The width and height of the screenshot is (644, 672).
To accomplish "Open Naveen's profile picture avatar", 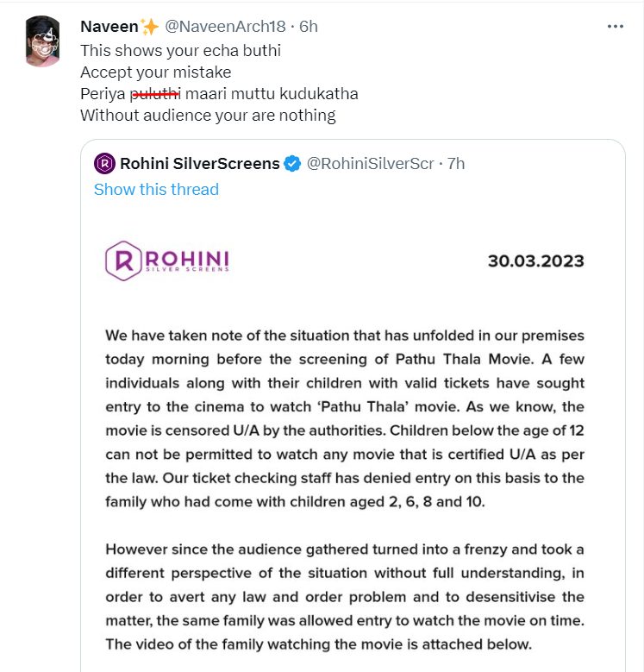I will pos(42,41).
